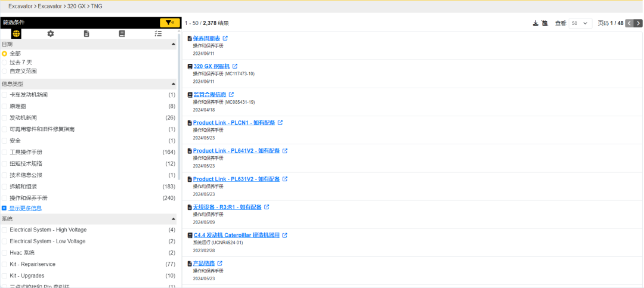Check the 发动机新闻 filter checkbox
This screenshot has height=288, width=644.
coord(5,118)
